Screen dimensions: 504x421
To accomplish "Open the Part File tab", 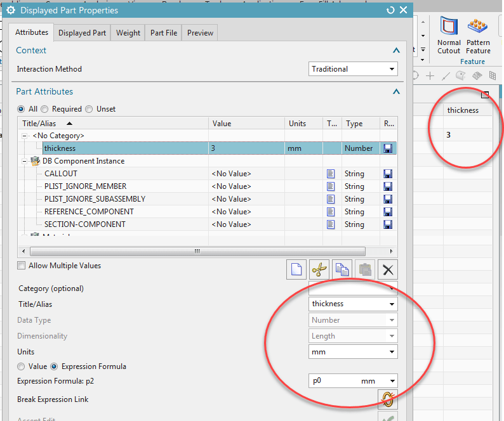I will coord(164,33).
